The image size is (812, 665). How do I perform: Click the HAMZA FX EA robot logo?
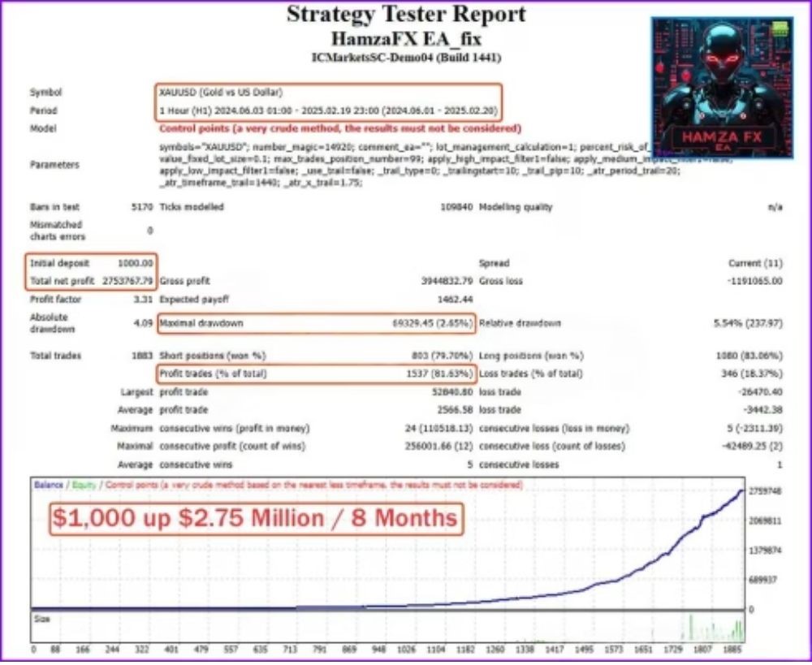click(x=721, y=85)
